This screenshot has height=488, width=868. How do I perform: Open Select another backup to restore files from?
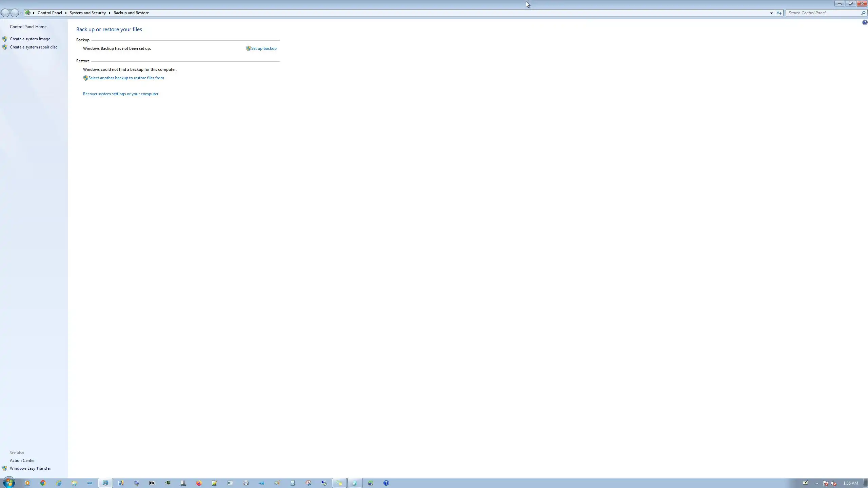126,78
